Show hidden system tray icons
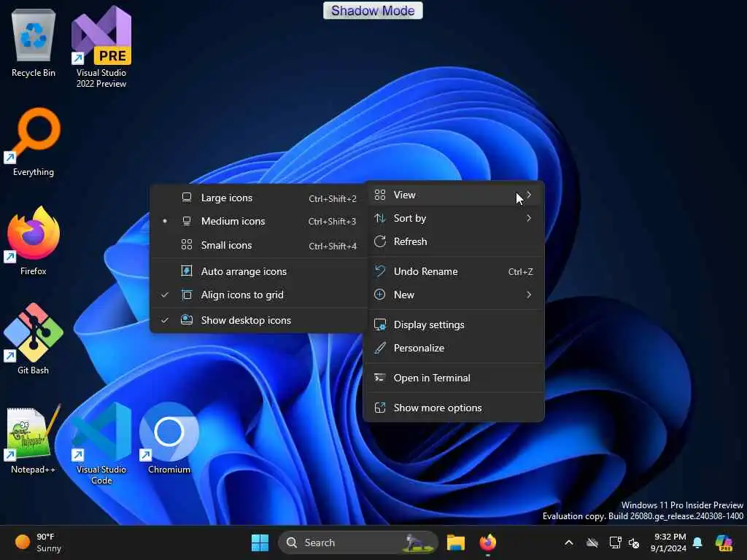This screenshot has width=747, height=560. 569,542
